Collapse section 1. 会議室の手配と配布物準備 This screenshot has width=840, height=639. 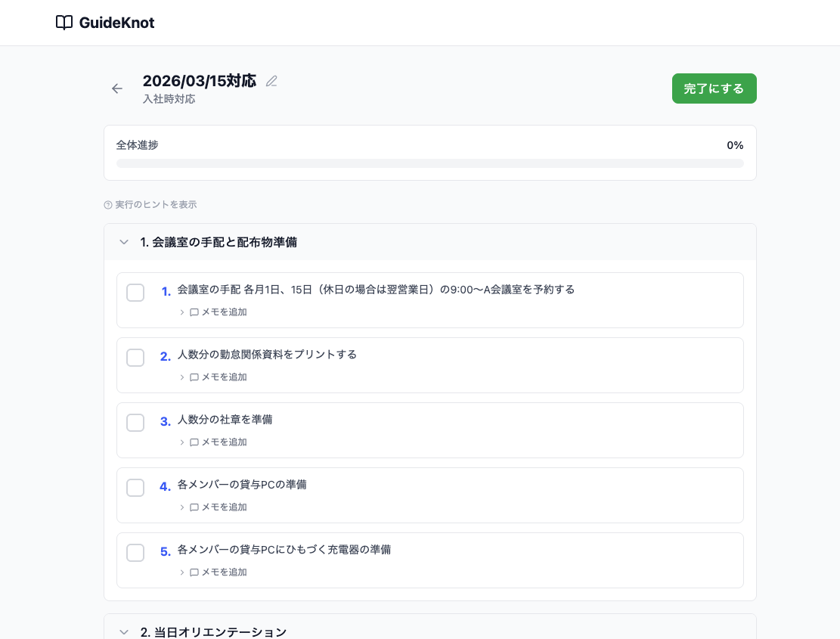tap(123, 242)
